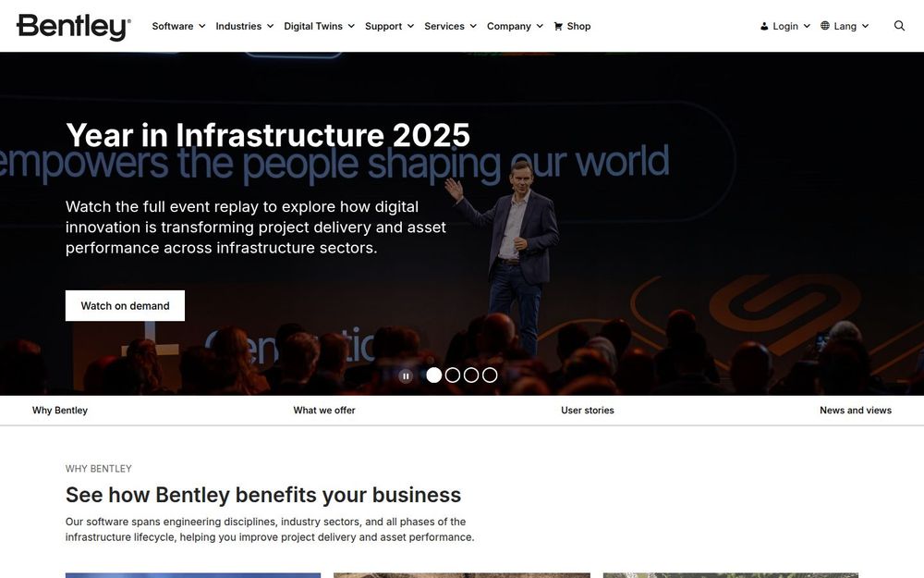Image resolution: width=924 pixels, height=578 pixels.
Task: Expand the Digital Twins chevron
Action: point(351,26)
